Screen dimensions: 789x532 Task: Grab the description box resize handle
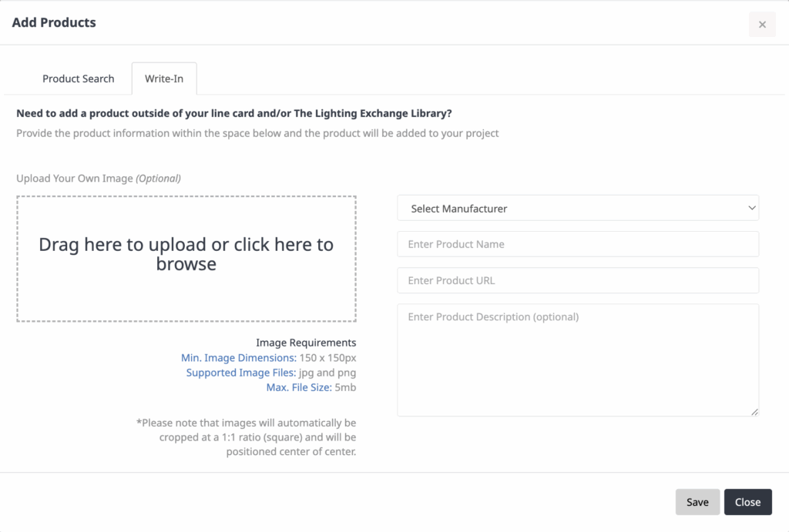coord(755,412)
